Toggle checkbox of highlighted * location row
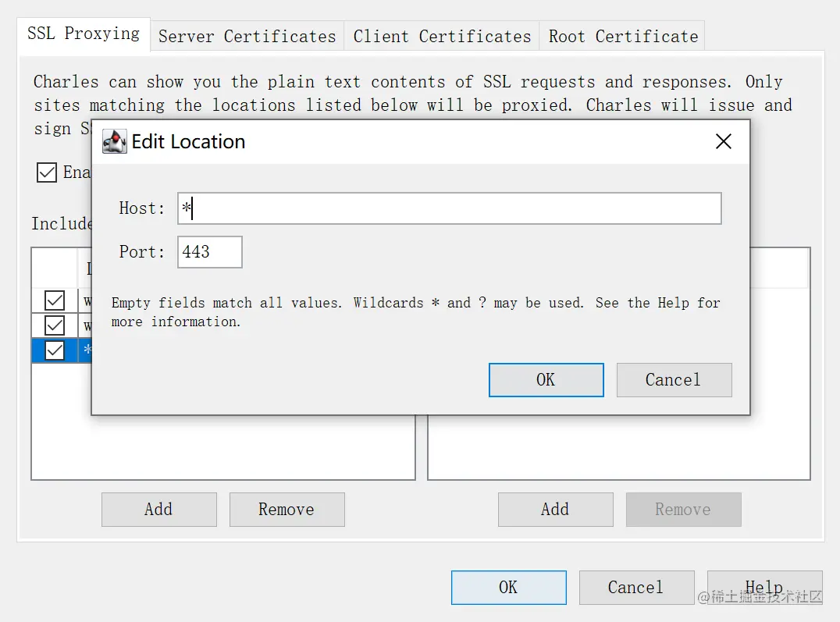This screenshot has height=622, width=840. pyautogui.click(x=55, y=350)
